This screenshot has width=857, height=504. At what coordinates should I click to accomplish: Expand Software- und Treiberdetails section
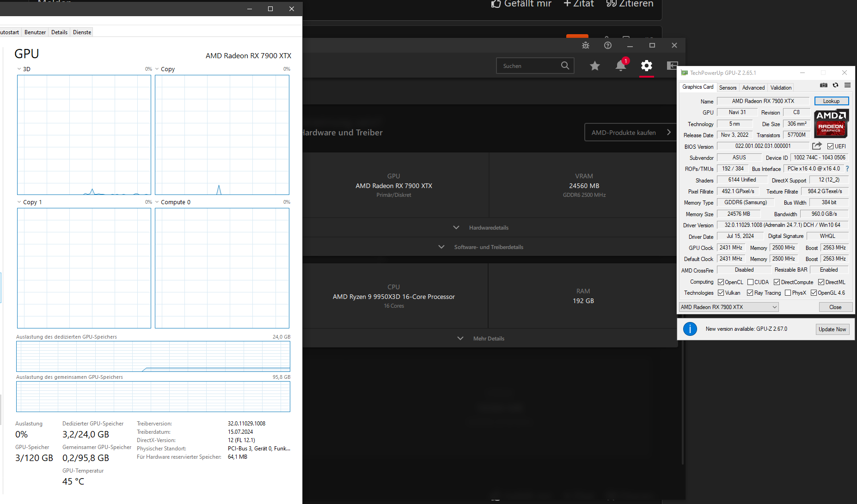click(481, 247)
